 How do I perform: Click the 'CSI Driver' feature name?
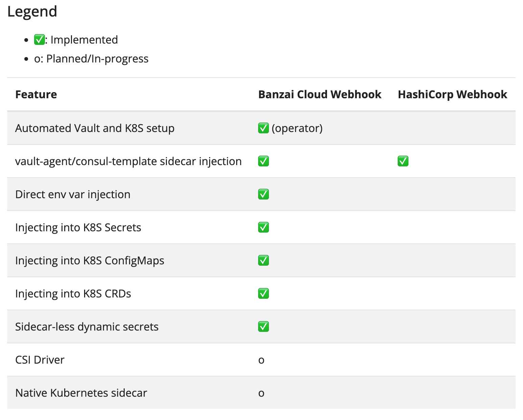[40, 360]
